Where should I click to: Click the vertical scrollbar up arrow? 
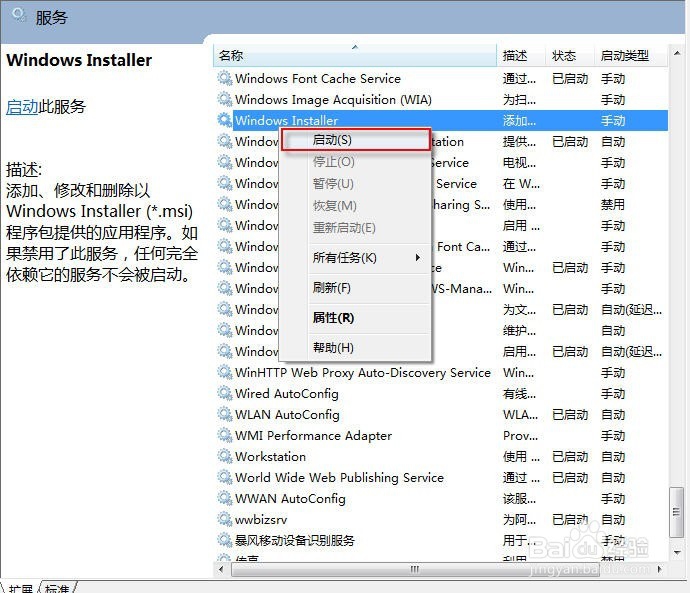click(x=677, y=53)
